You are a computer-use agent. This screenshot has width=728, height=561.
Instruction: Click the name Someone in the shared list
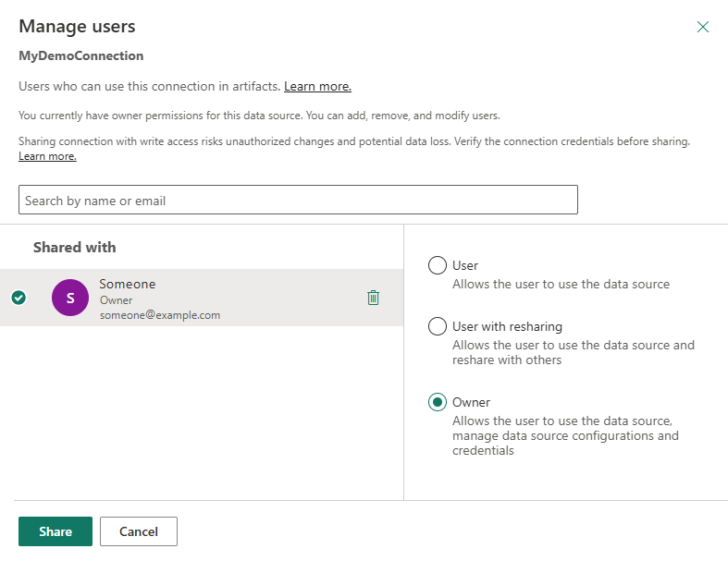(128, 284)
